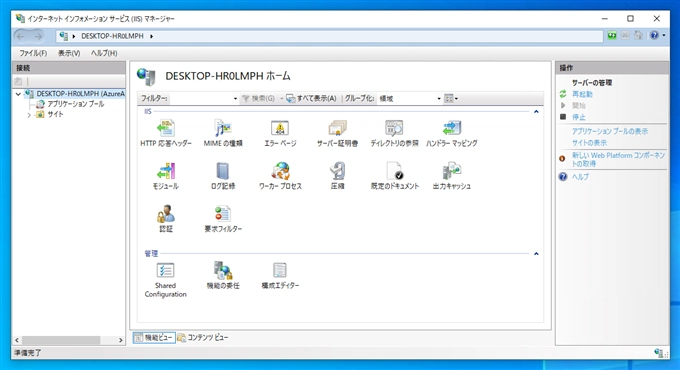Collapse the IIS group section
This screenshot has height=370, width=680.
(x=536, y=111)
